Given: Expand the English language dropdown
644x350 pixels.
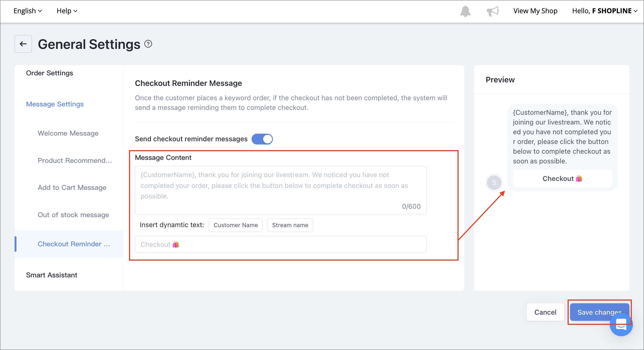Looking at the screenshot, I should (28, 11).
